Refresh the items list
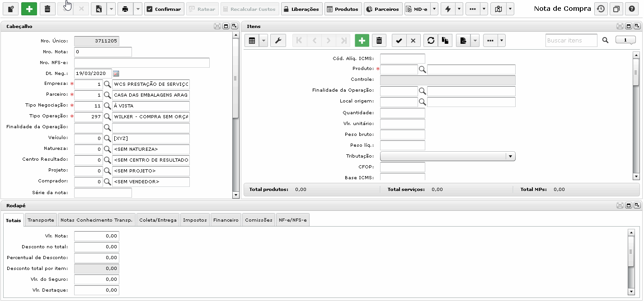 click(x=431, y=41)
